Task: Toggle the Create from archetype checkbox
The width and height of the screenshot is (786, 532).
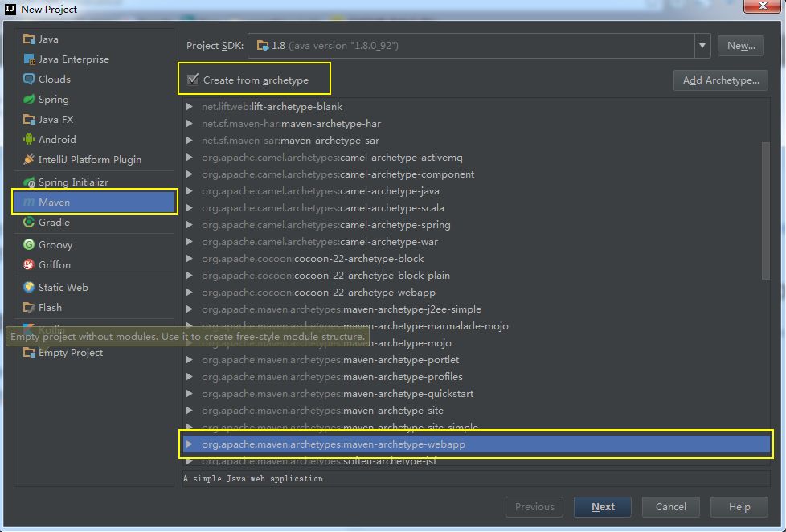Action: tap(193, 80)
